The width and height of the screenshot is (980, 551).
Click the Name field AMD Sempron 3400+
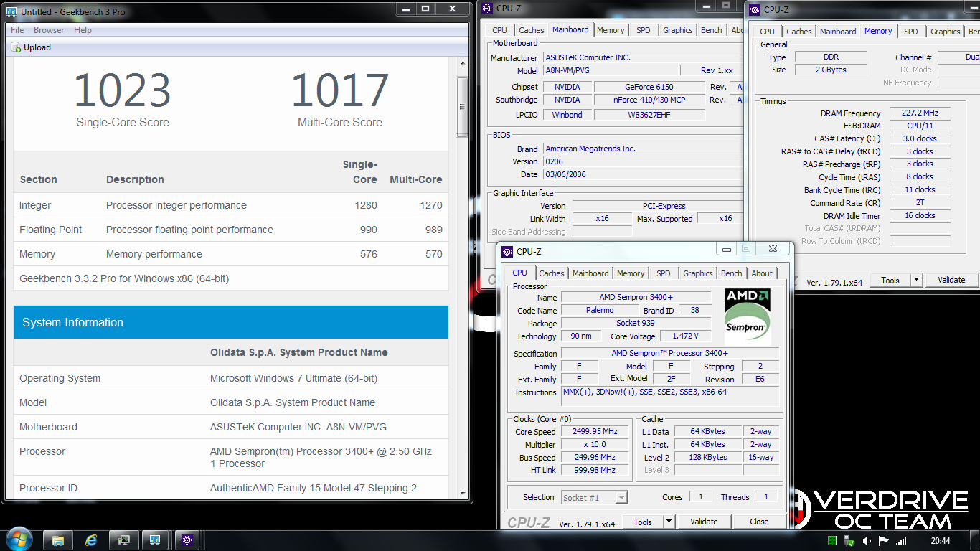636,297
